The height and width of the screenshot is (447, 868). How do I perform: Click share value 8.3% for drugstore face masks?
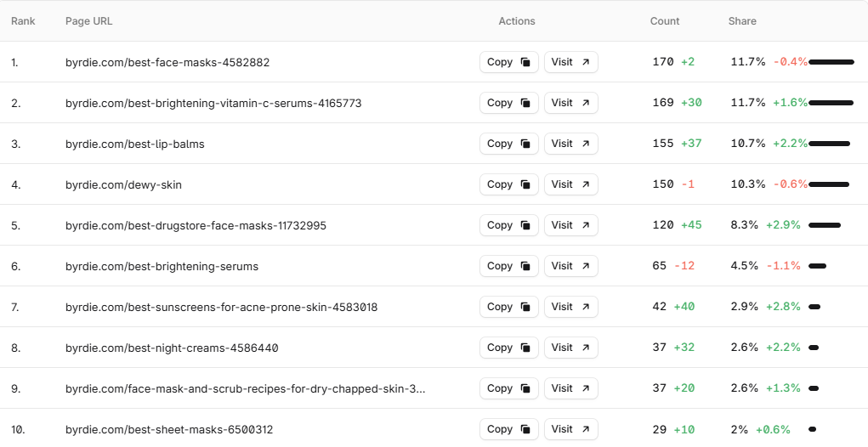click(x=744, y=225)
